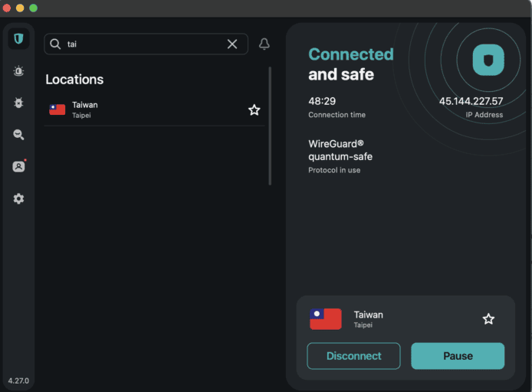Viewport: 532px width, 392px height.
Task: Click the Locations heading
Action: (74, 80)
